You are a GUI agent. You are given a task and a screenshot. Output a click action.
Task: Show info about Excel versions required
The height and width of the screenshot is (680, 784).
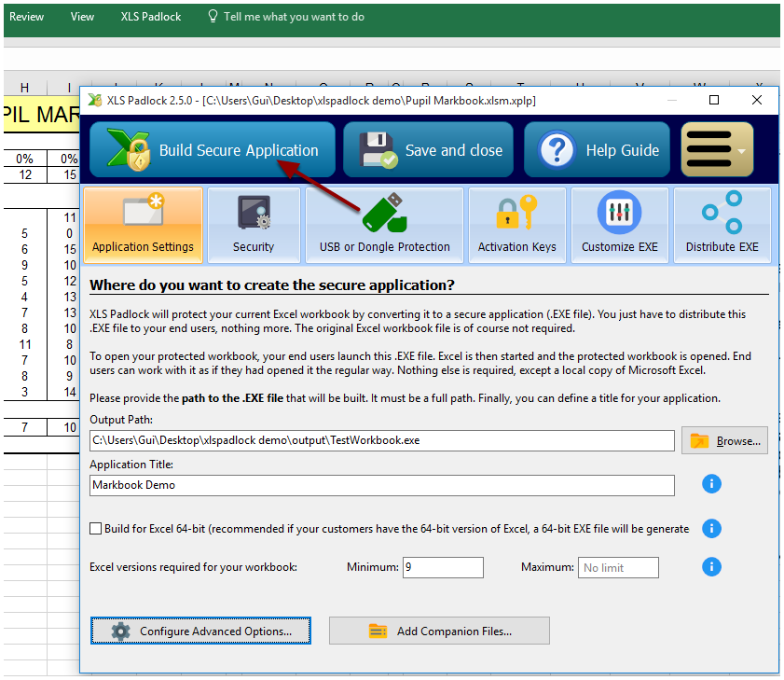[711, 566]
